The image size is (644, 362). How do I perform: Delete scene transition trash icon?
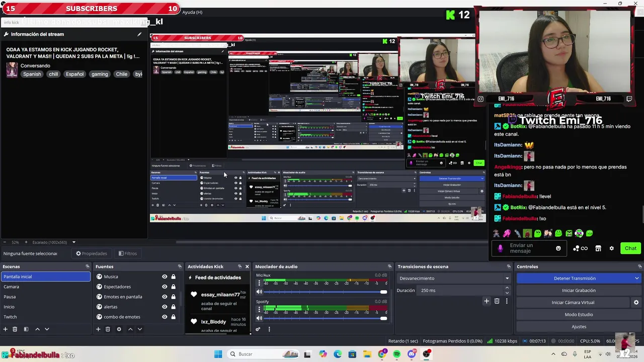pyautogui.click(x=497, y=301)
